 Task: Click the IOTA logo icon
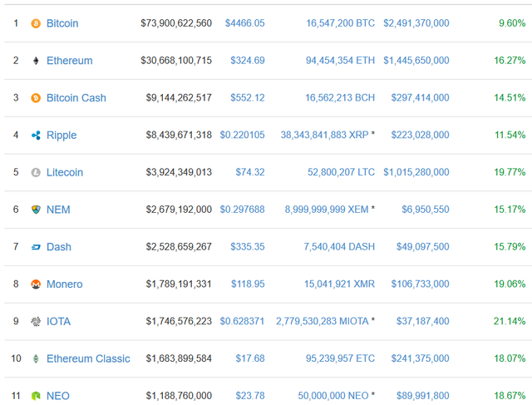click(36, 321)
